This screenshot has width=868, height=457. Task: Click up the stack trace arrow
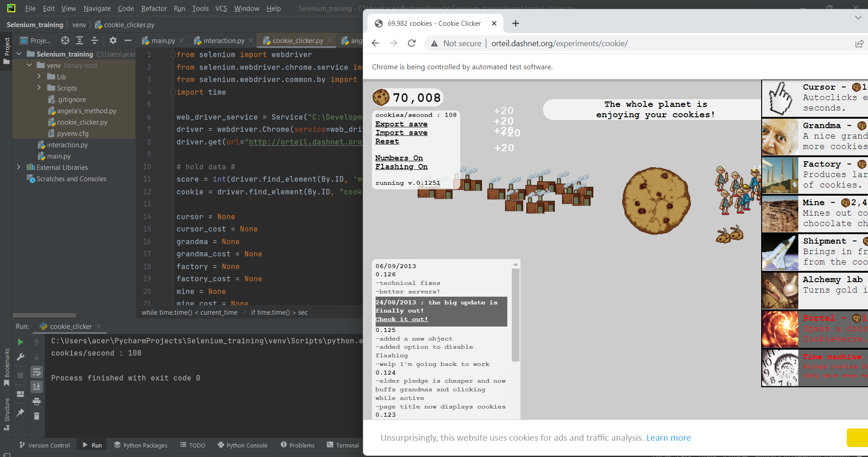coord(37,342)
